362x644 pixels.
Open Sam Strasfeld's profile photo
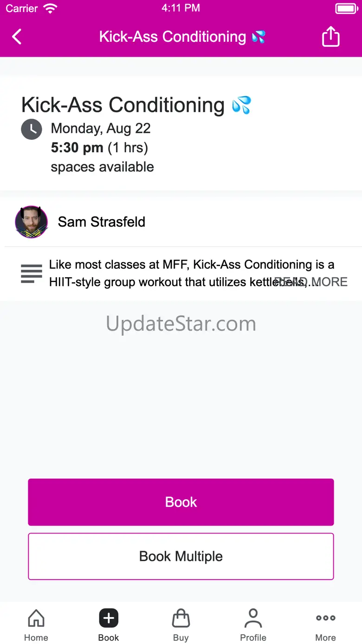click(x=32, y=222)
